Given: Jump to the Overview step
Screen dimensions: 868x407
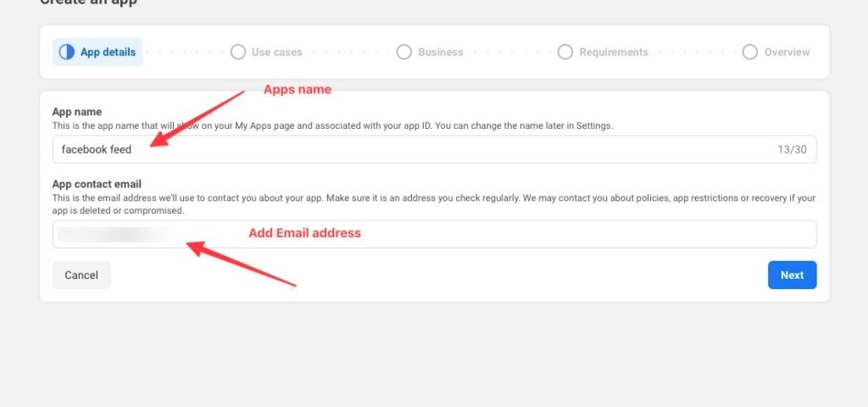Looking at the screenshot, I should click(x=776, y=52).
